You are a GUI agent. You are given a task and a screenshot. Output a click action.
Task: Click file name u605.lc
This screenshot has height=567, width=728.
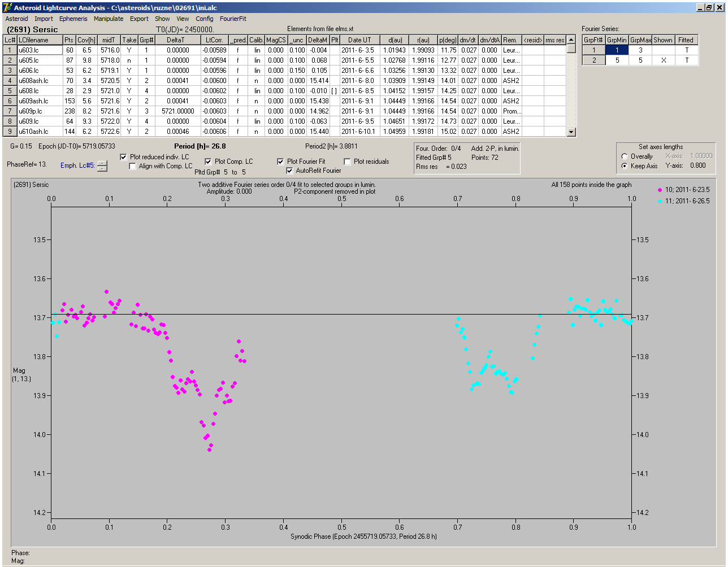coord(40,60)
